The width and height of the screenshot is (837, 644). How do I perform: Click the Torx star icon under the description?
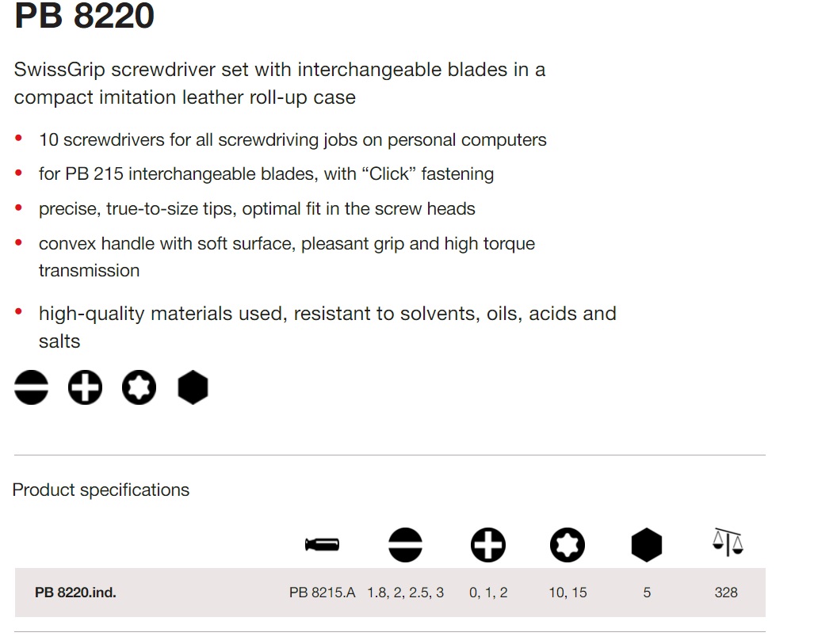click(x=139, y=388)
